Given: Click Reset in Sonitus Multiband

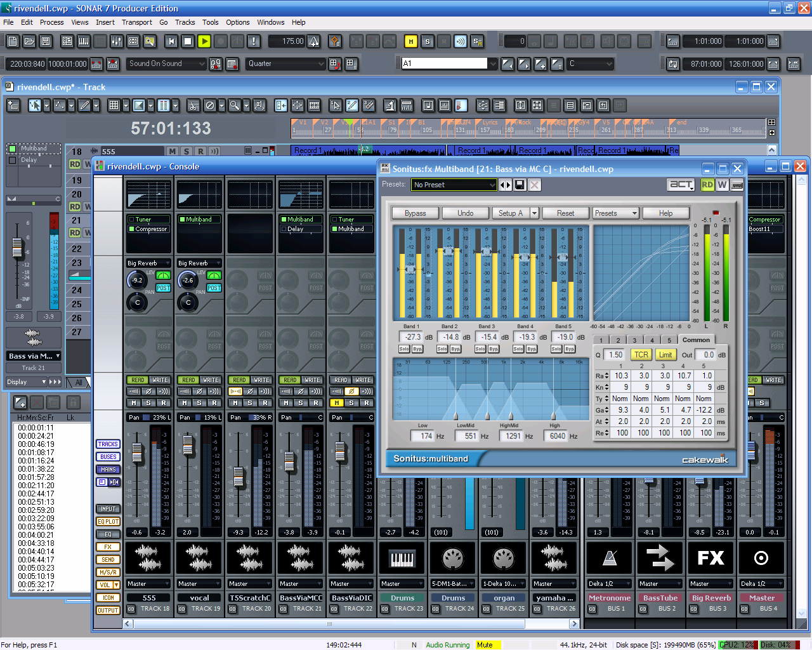Looking at the screenshot, I should tap(565, 213).
